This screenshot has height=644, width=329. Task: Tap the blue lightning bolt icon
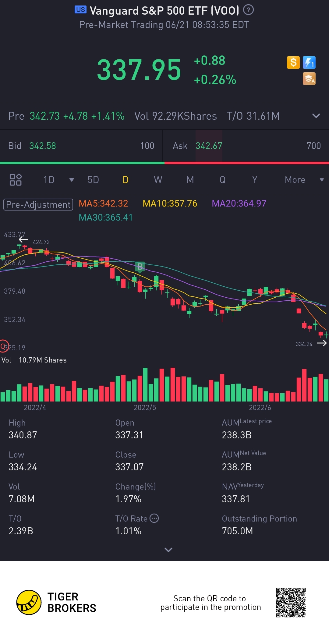[x=309, y=62]
